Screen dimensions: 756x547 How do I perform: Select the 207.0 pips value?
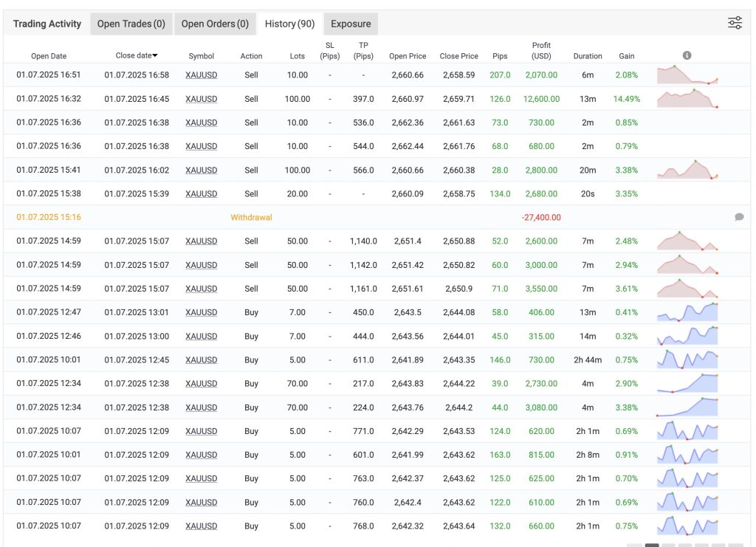500,75
